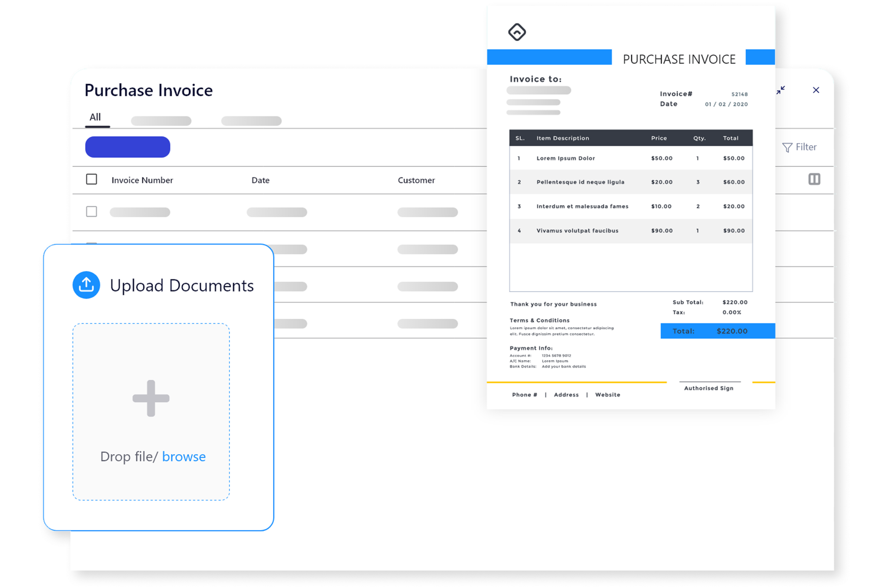Tick the select-all checkbox beside Invoice Number
The width and height of the screenshot is (891, 588).
coord(92,179)
